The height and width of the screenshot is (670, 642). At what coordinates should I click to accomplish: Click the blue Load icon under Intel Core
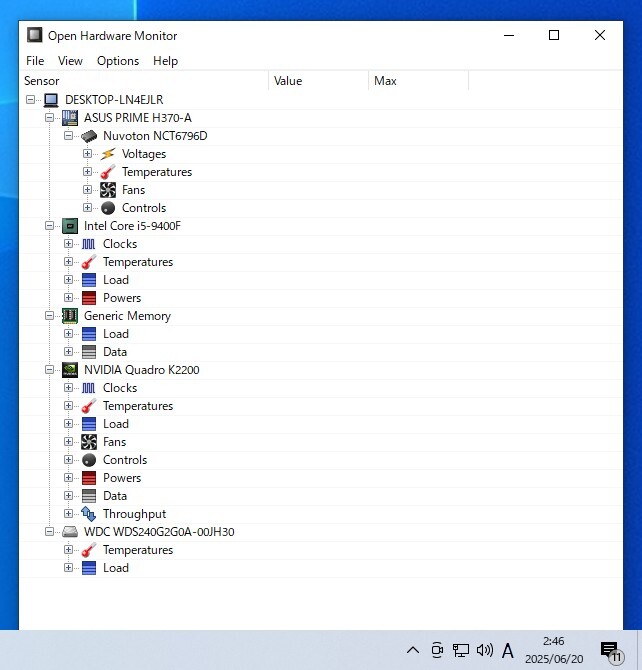tap(89, 280)
